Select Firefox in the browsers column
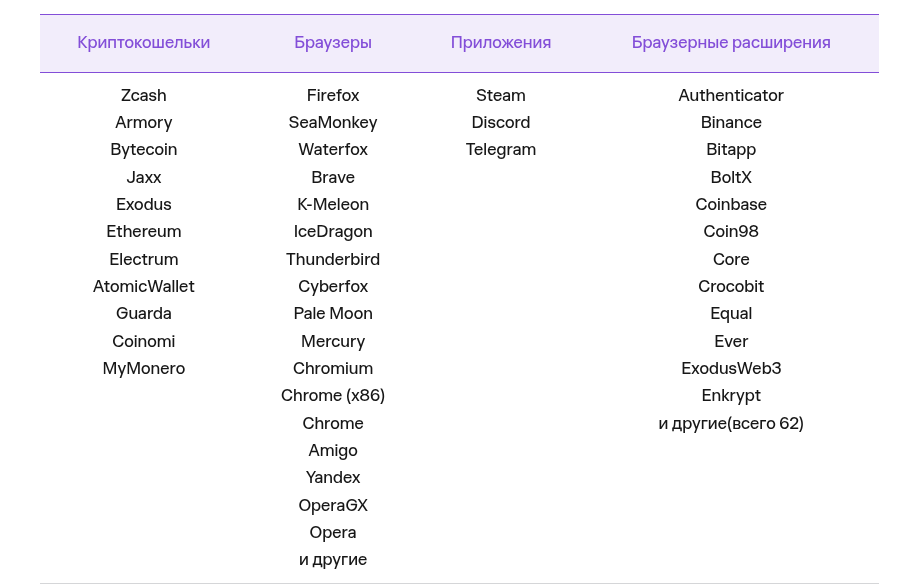 pyautogui.click(x=333, y=95)
